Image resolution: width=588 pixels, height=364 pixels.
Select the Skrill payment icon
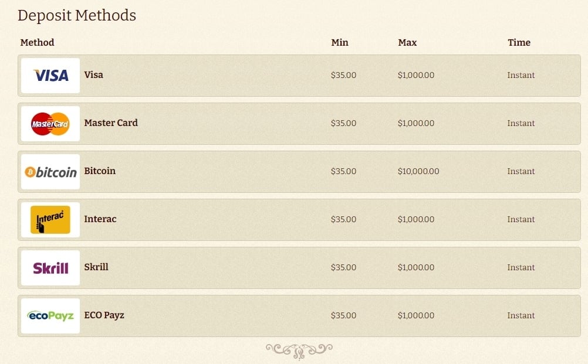pyautogui.click(x=50, y=267)
